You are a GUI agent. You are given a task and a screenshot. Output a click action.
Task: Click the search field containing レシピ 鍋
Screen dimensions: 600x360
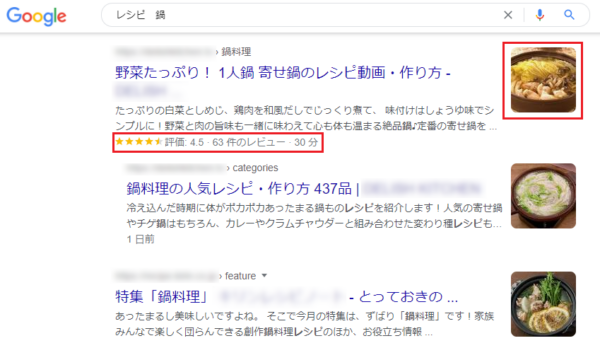[306, 15]
